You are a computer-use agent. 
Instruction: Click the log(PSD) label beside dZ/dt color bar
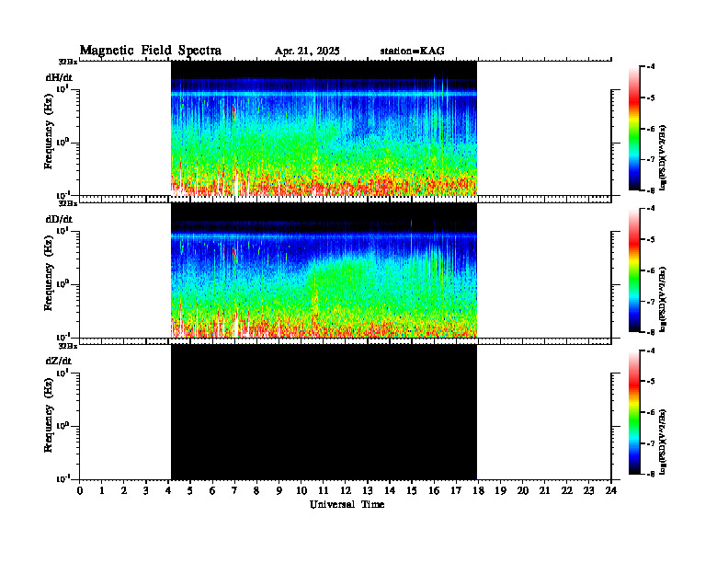pyautogui.click(x=663, y=442)
